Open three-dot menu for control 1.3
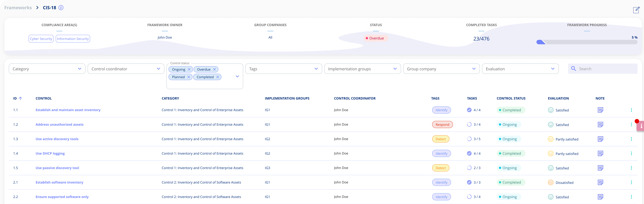This screenshot has height=204, width=644. pos(631,139)
